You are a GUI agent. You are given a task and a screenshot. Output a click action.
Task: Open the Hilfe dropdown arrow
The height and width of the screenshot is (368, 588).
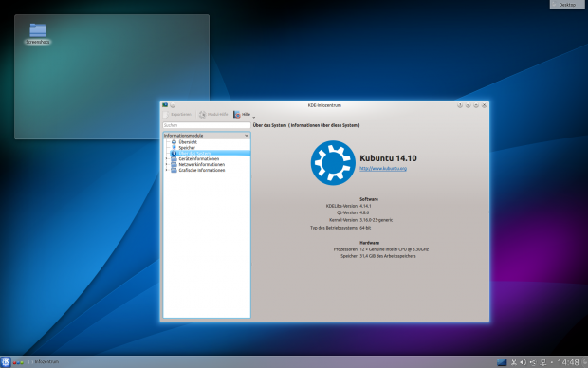[x=254, y=117]
